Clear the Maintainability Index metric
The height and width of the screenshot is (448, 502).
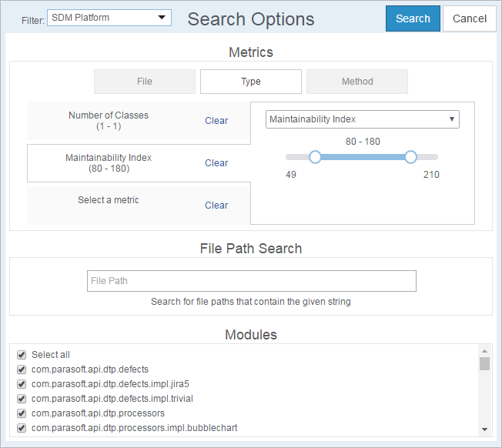pyautogui.click(x=216, y=163)
